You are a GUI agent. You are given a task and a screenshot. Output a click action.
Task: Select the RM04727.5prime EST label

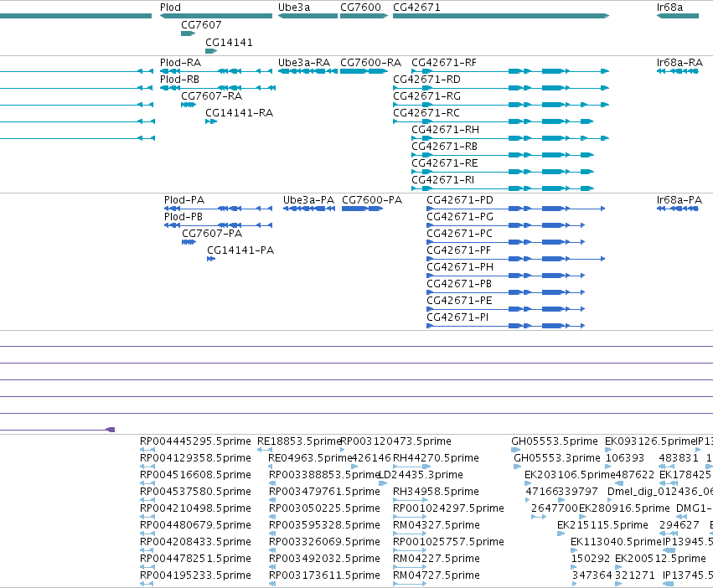click(437, 575)
